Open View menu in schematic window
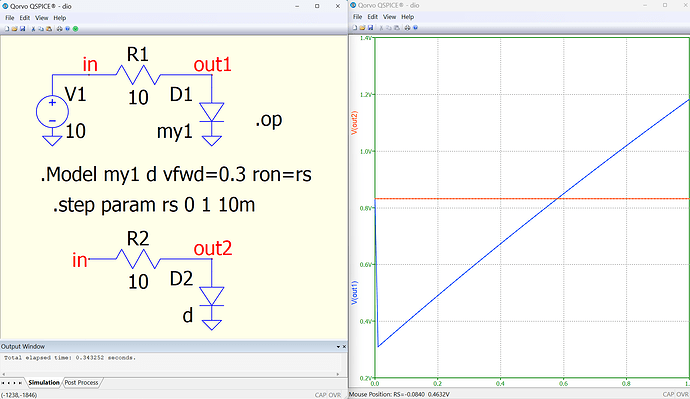This screenshot has width=690, height=399. coord(41,18)
